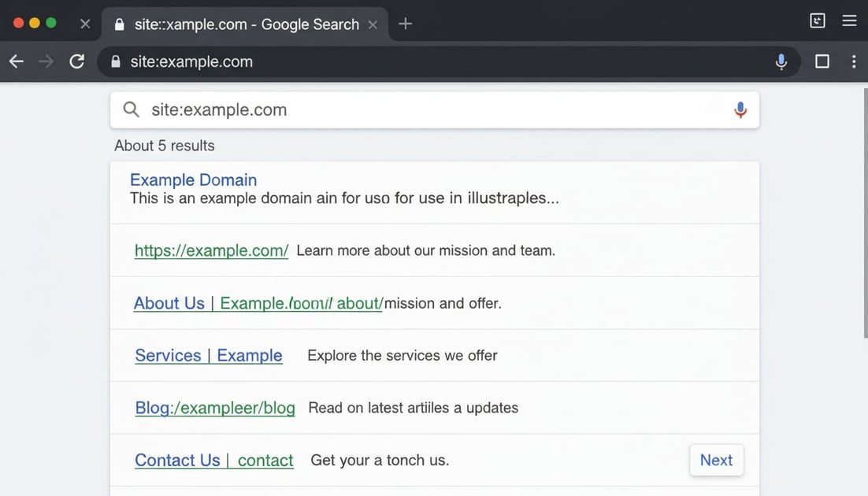868x496 pixels.
Task: Click the browser back arrow
Action: pos(17,61)
